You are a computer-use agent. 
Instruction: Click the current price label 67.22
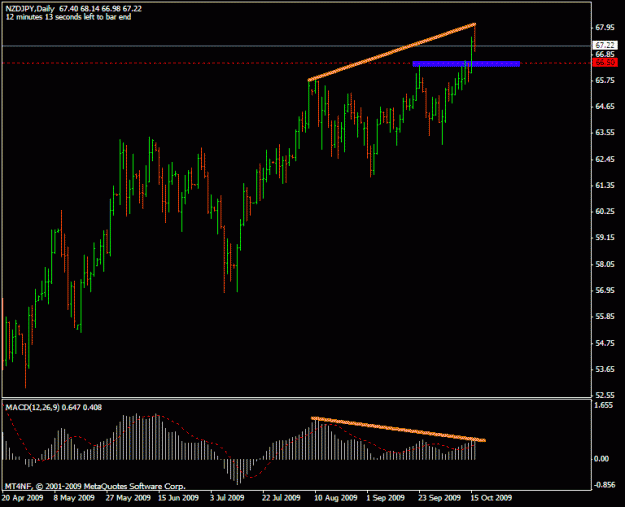tap(605, 45)
